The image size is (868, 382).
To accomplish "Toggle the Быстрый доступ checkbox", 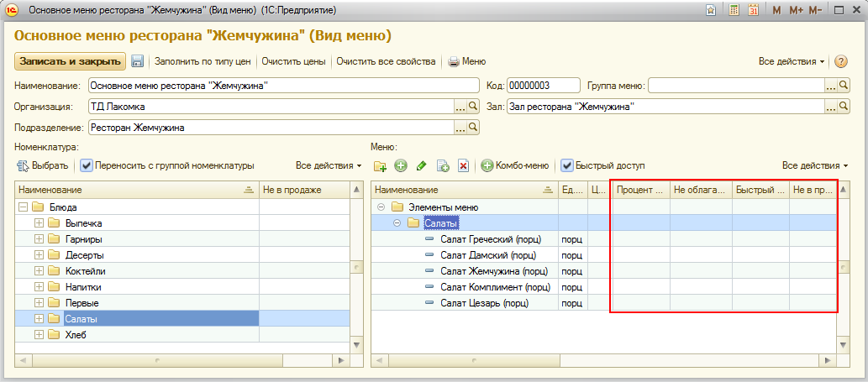I will coord(567,166).
